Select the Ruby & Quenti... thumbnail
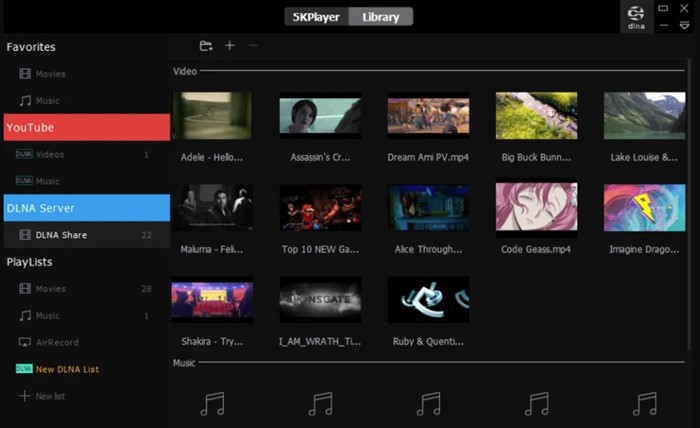The image size is (700, 428). pos(428,299)
